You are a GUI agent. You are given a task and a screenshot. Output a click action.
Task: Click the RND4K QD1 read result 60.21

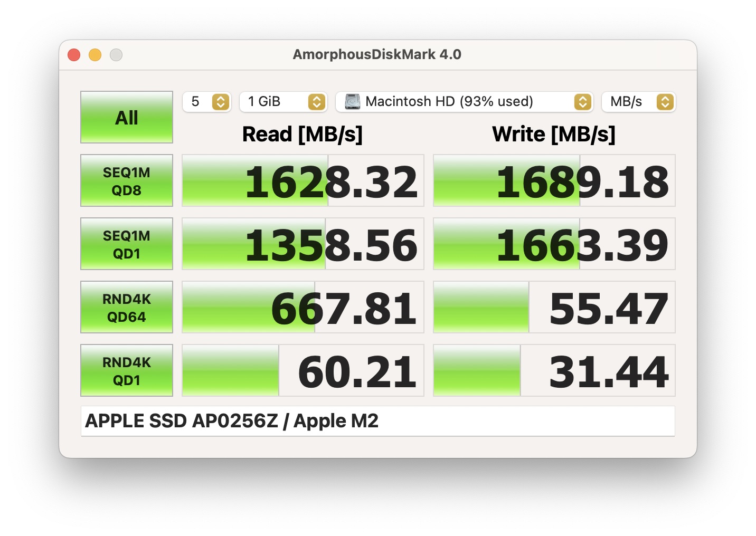point(303,370)
